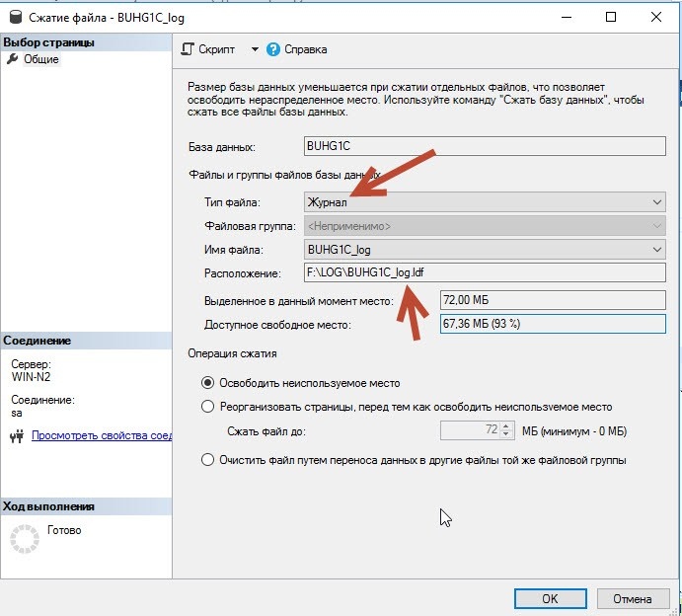Click the Ход выполнения section header
682x616 pixels.
86,506
